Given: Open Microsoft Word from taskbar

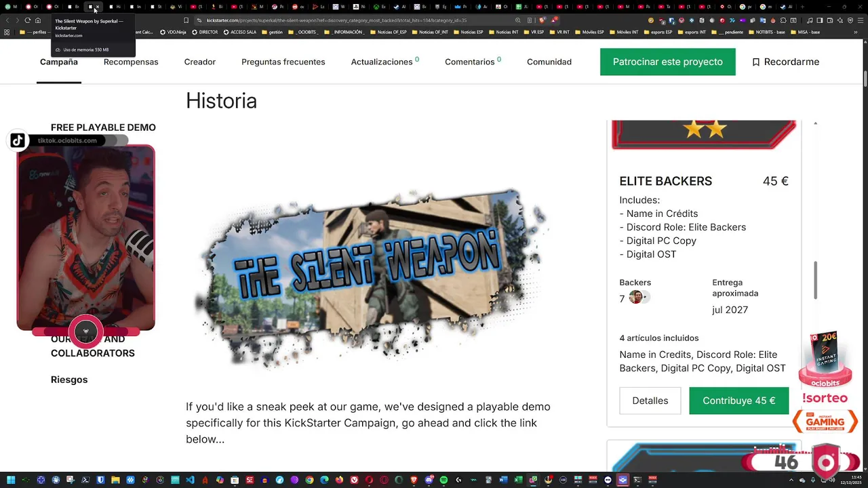Looking at the screenshot, I should (x=503, y=480).
